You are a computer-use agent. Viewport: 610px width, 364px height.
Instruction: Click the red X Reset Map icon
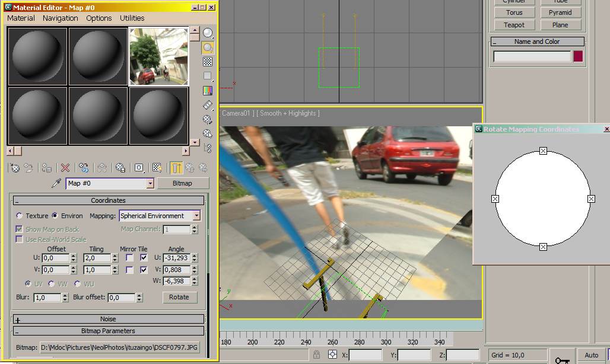pyautogui.click(x=65, y=168)
